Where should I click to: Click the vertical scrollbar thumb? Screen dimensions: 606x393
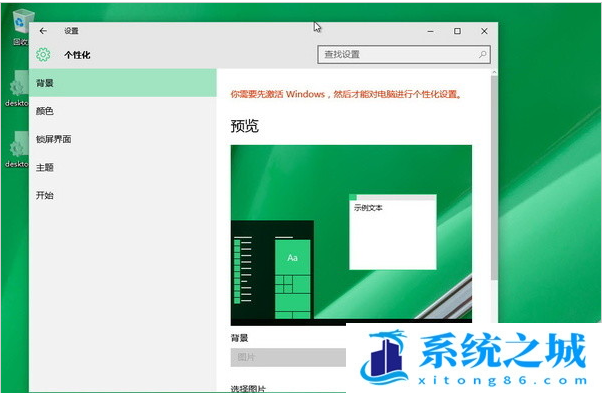click(x=494, y=178)
